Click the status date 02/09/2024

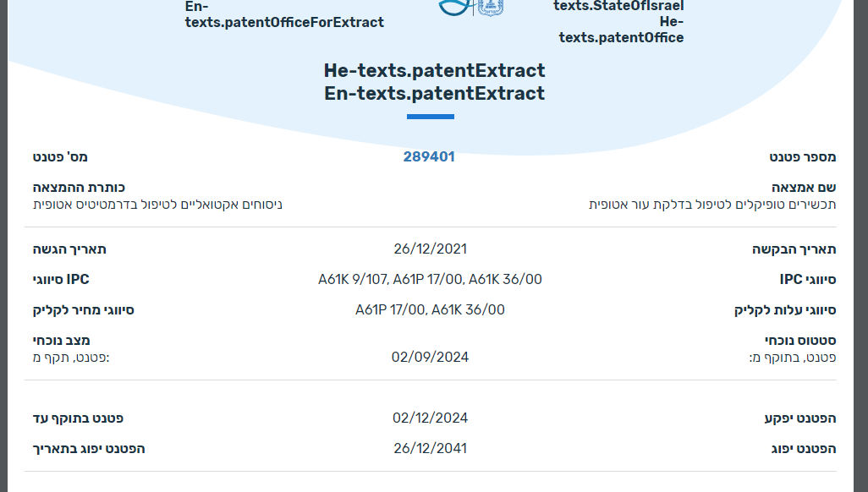430,357
